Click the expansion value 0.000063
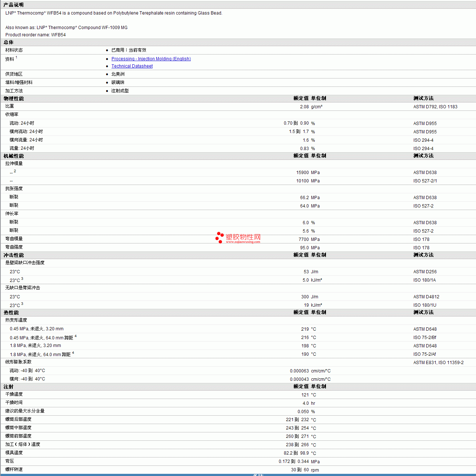This screenshot has height=476, width=476. (299, 371)
